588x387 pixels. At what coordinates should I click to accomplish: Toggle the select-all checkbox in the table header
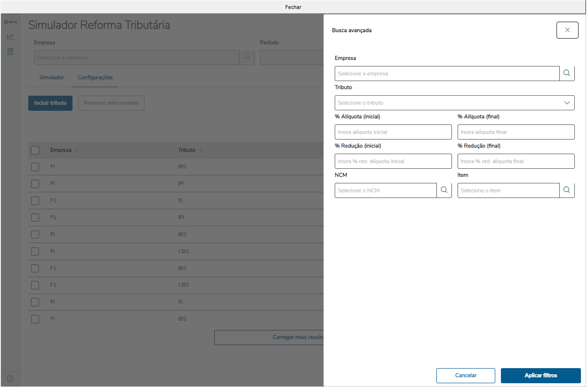pos(35,150)
